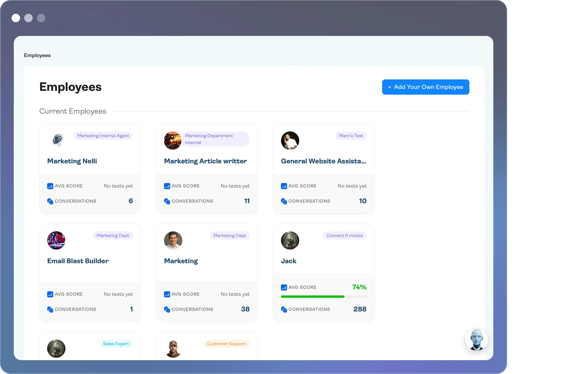The width and height of the screenshot is (588, 374).
Task: Click the conversations icon on the Marketing card
Action: coord(167,309)
